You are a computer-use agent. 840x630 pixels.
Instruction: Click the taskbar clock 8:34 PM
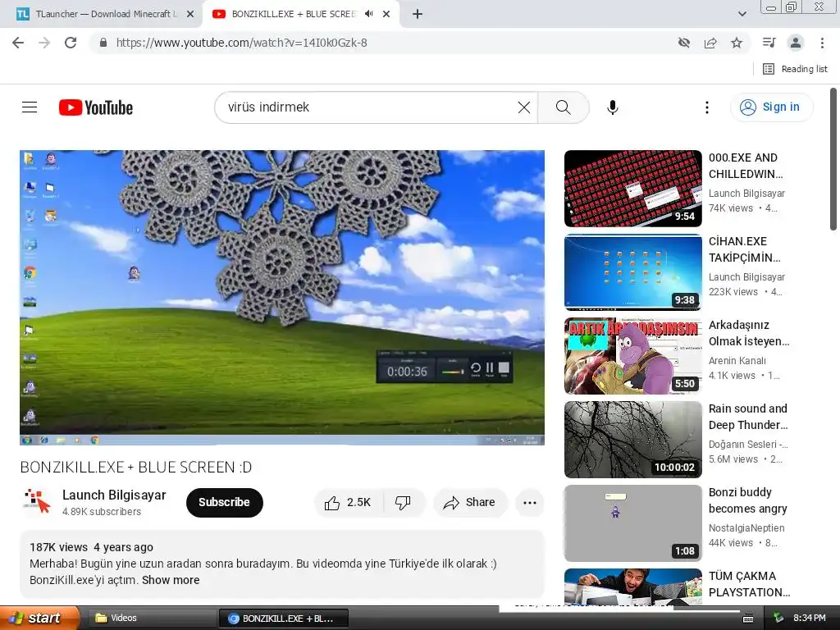(809, 618)
